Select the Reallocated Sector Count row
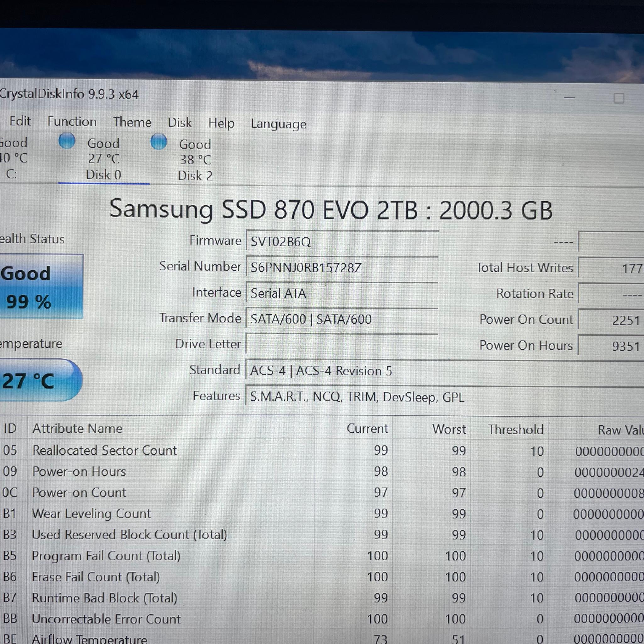This screenshot has width=644, height=644. (322, 450)
